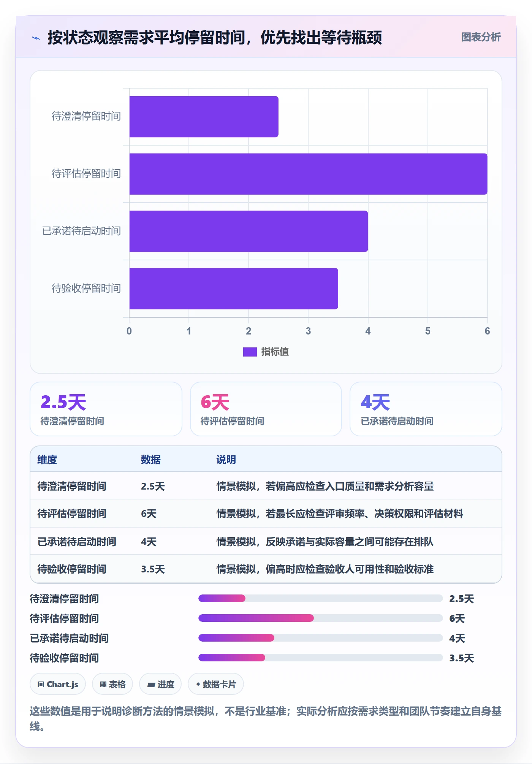Click the 反映承诺与实际容量 description cell
Image resolution: width=532 pixels, height=764 pixels.
pyautogui.click(x=325, y=541)
